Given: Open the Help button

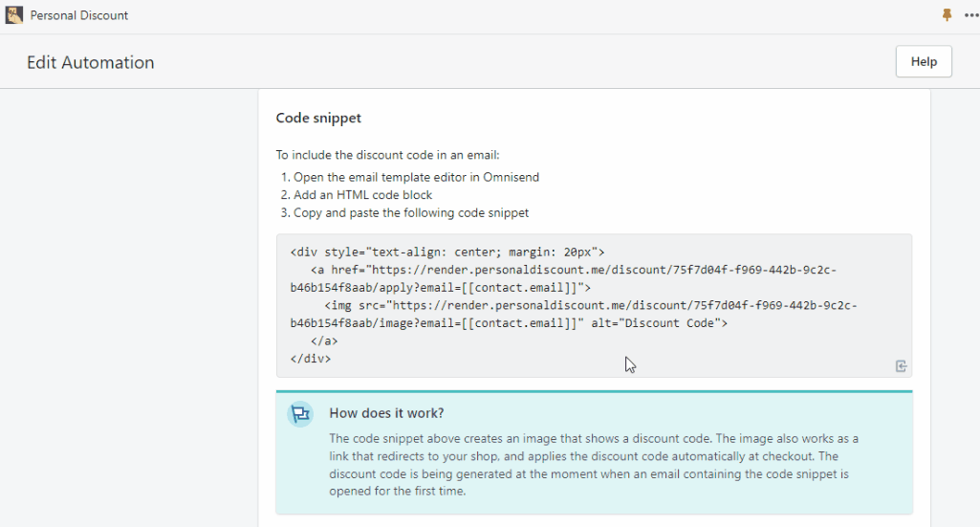Looking at the screenshot, I should click(x=924, y=61).
